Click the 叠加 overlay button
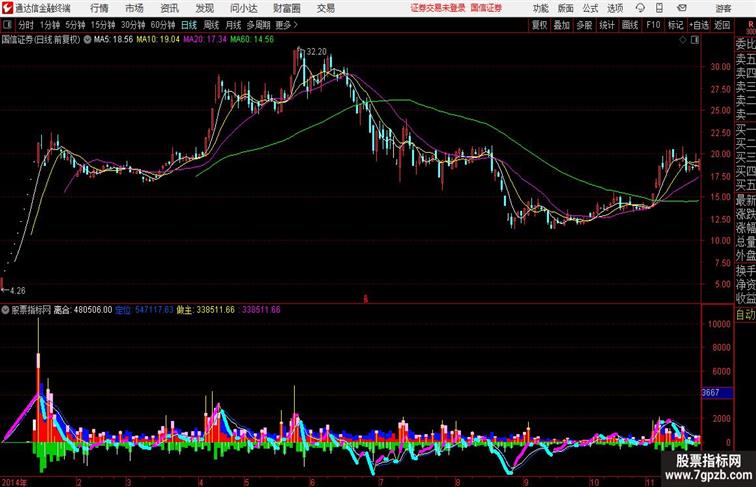The image size is (756, 487). coord(562,25)
